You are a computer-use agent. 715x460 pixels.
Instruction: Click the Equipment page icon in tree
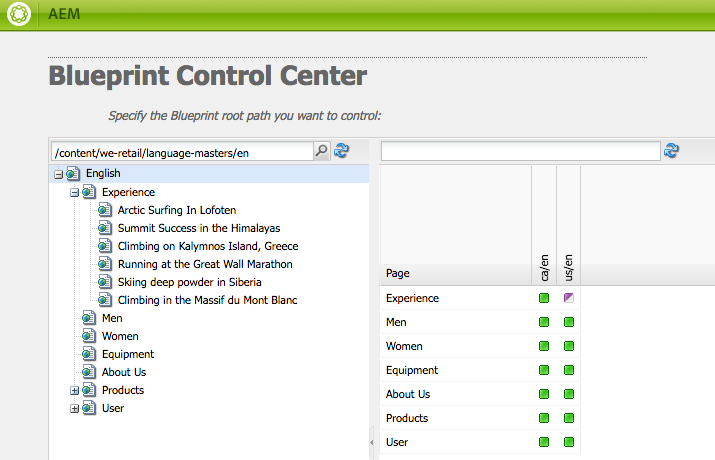tap(89, 354)
